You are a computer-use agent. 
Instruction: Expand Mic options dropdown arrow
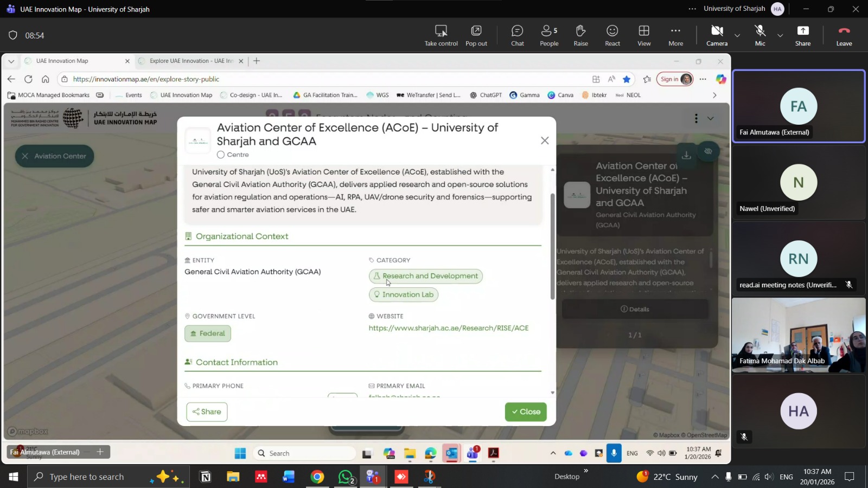pos(780,36)
